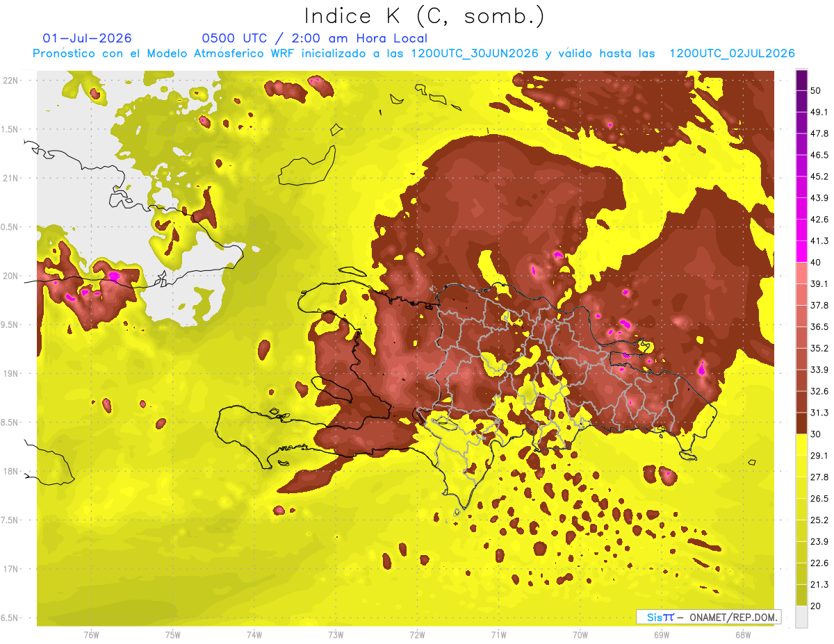This screenshot has width=834, height=644.
Task: Click the '46.5' colorbar value
Action: (x=819, y=155)
